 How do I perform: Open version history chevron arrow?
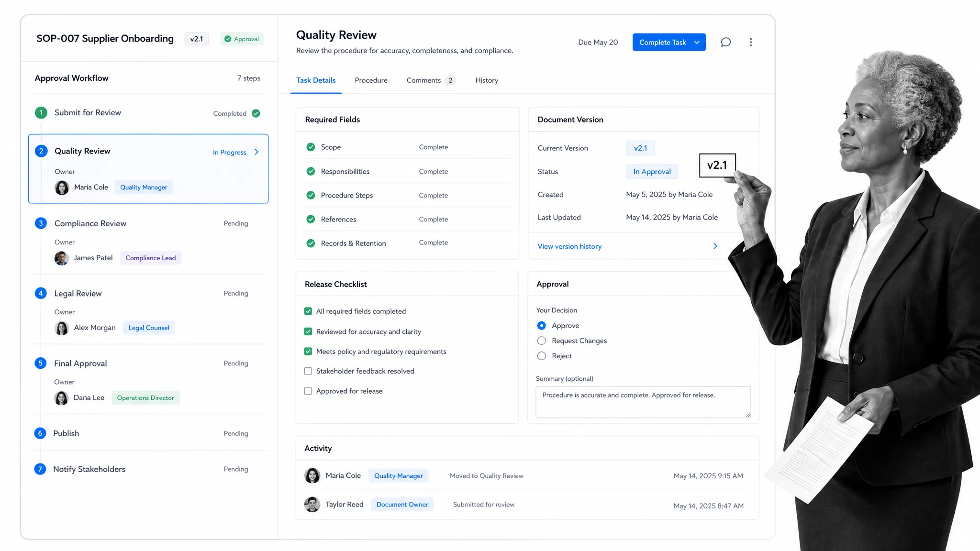715,246
